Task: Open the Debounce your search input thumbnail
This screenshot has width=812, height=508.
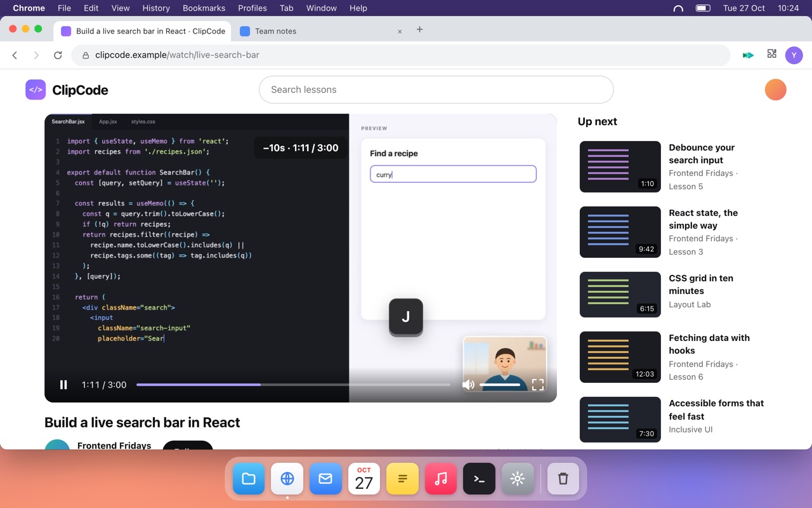Action: coord(620,167)
